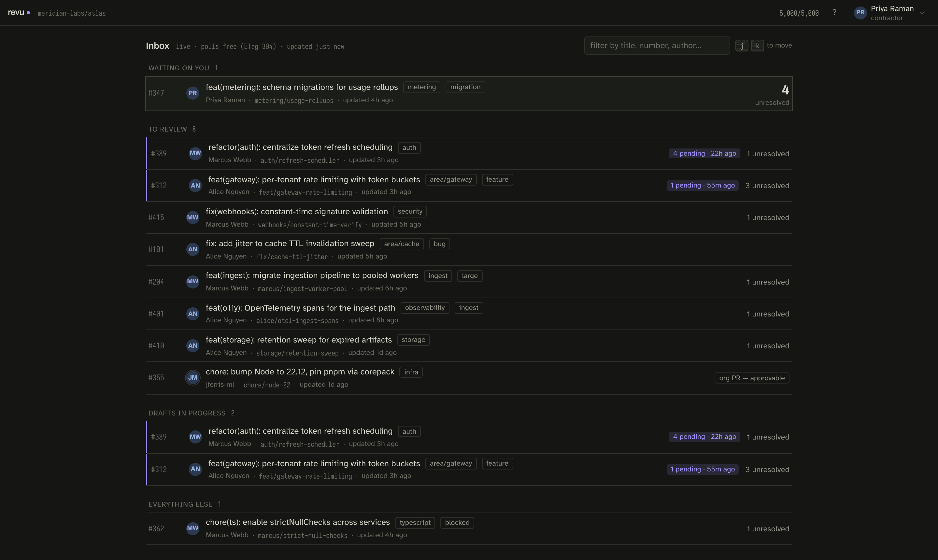The image size is (938, 560).
Task: Open the help question mark icon
Action: 834,12
